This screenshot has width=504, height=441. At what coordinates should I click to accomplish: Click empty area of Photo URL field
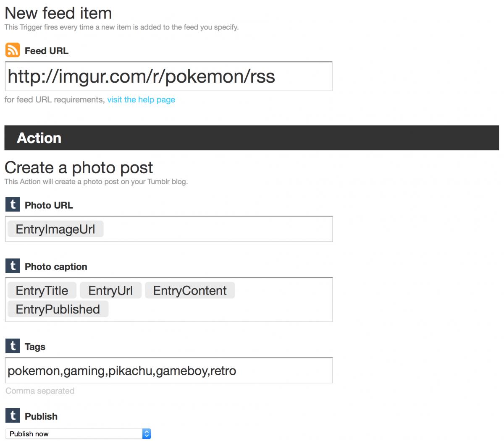218,229
